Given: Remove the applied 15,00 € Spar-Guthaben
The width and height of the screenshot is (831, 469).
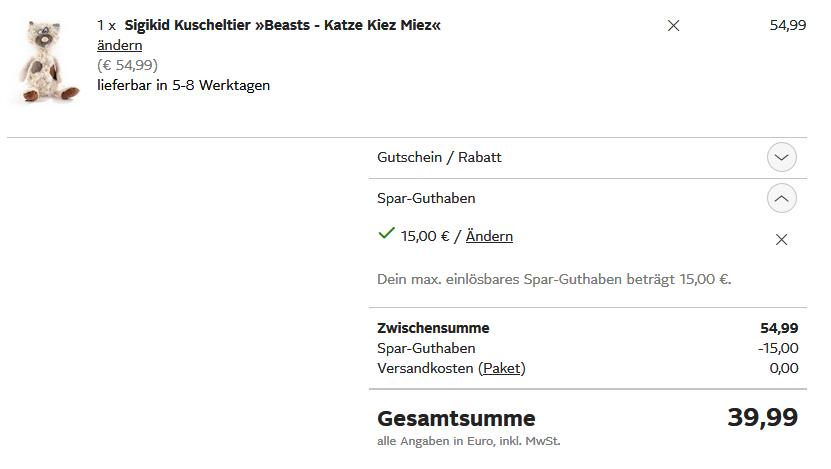Looking at the screenshot, I should (x=782, y=239).
